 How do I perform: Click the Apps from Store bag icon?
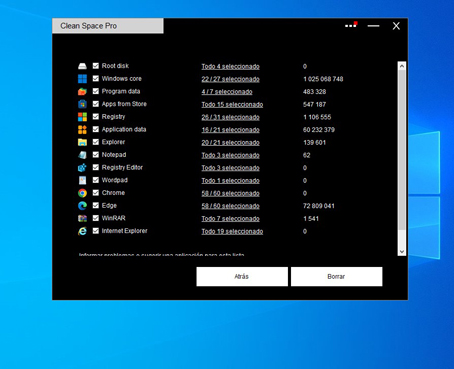click(82, 104)
